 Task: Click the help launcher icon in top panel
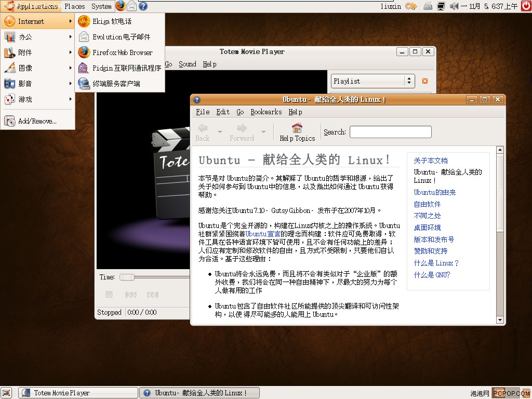pos(143,6)
